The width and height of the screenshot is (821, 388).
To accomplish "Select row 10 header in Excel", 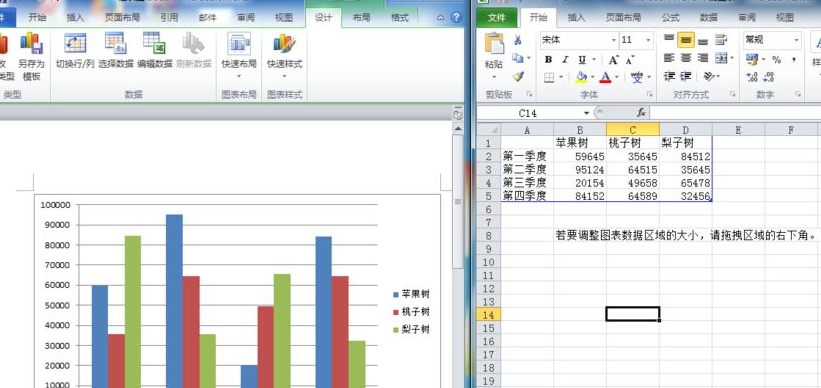I will point(489,262).
